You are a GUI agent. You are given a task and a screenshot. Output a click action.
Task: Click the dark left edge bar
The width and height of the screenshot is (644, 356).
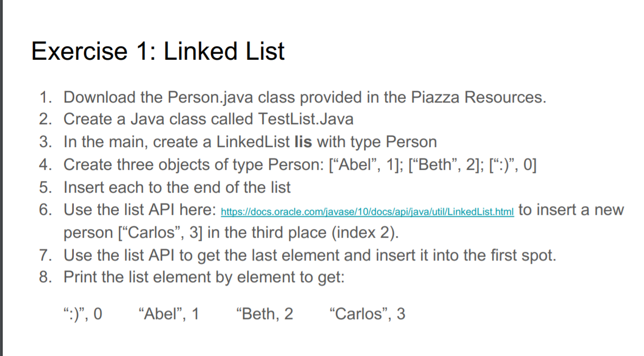pos(1,178)
